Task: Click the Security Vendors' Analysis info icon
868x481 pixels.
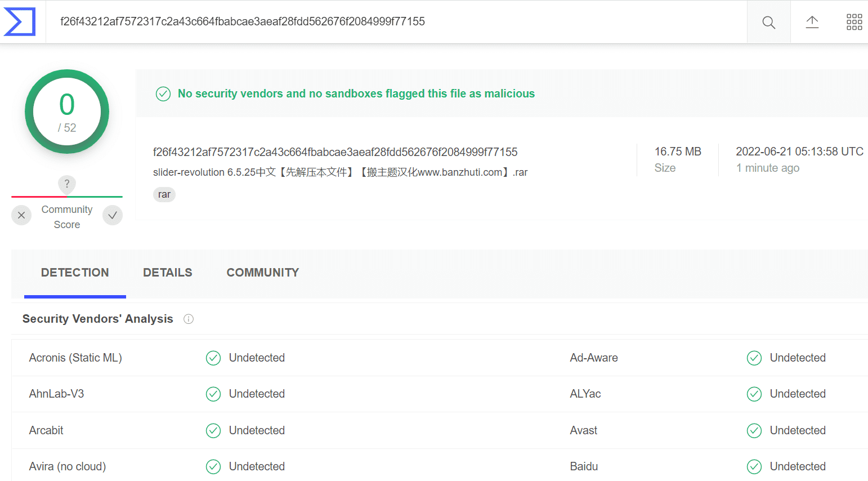Action: (x=189, y=319)
